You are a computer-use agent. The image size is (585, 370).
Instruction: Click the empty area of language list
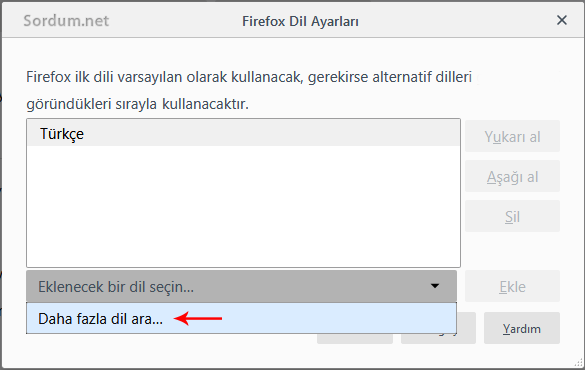click(243, 206)
